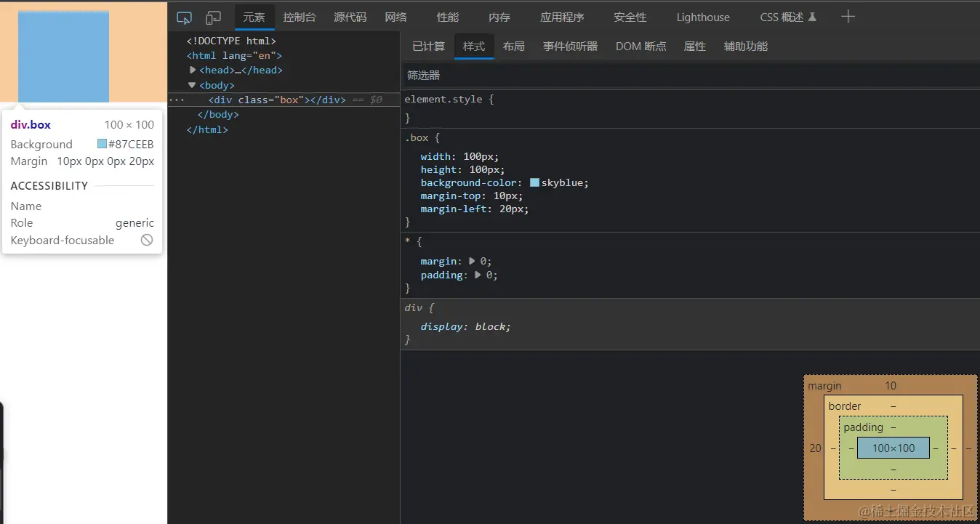Select the 样式 subtab
The image size is (980, 524).
(x=474, y=47)
